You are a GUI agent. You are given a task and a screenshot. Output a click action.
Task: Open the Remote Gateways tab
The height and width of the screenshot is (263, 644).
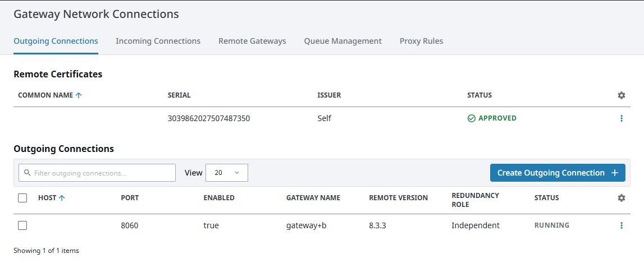(252, 41)
